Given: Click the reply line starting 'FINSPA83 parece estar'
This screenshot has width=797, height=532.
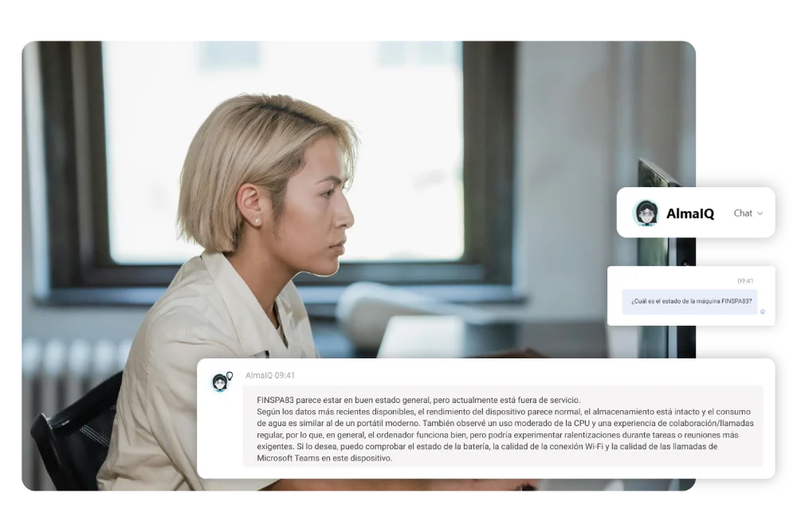Looking at the screenshot, I should pyautogui.click(x=418, y=400).
